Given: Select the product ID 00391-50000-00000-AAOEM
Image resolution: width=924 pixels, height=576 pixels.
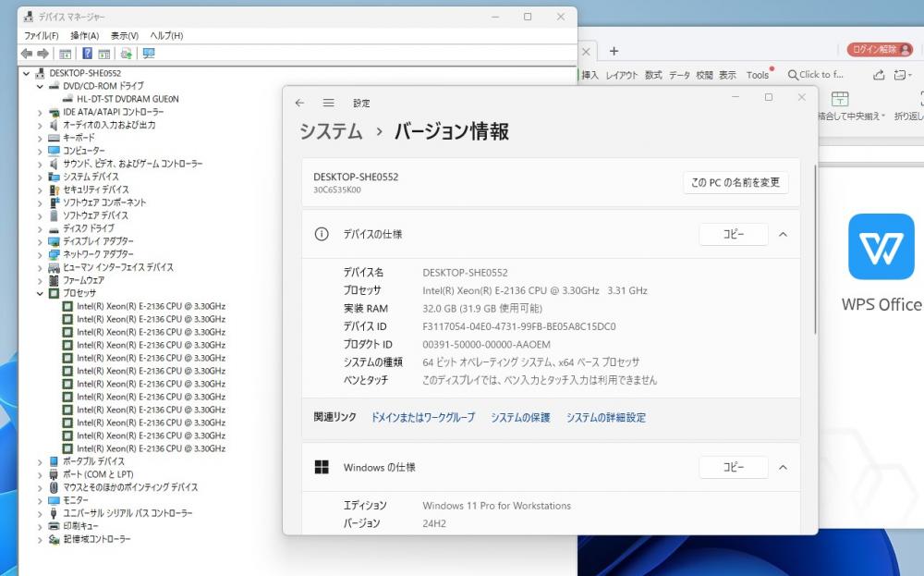Looking at the screenshot, I should point(486,344).
